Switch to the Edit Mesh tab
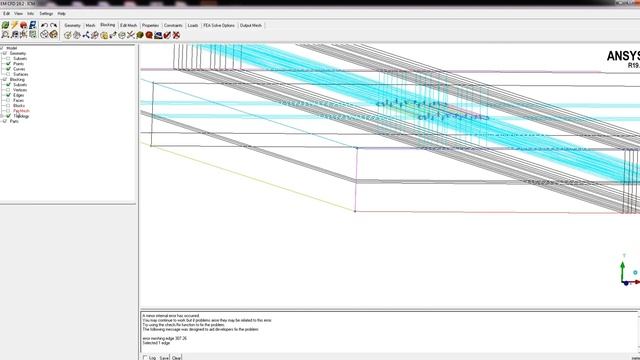The width and height of the screenshot is (640, 360). point(129,25)
